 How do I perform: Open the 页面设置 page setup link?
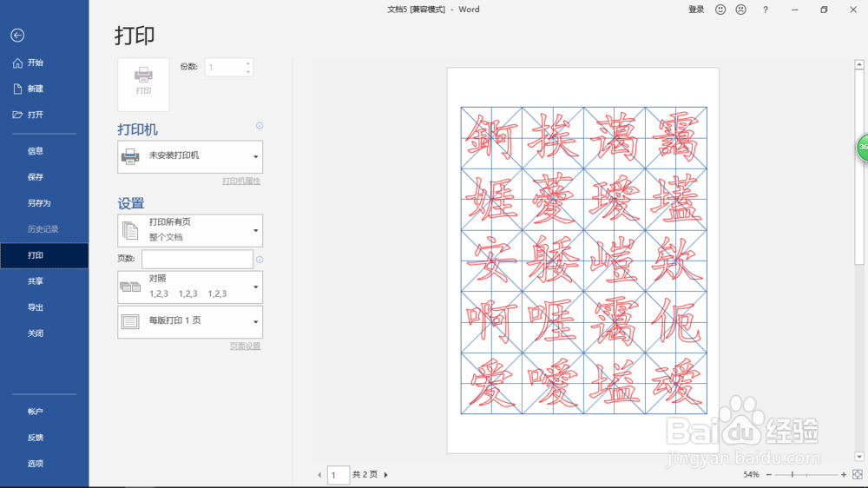click(x=246, y=346)
